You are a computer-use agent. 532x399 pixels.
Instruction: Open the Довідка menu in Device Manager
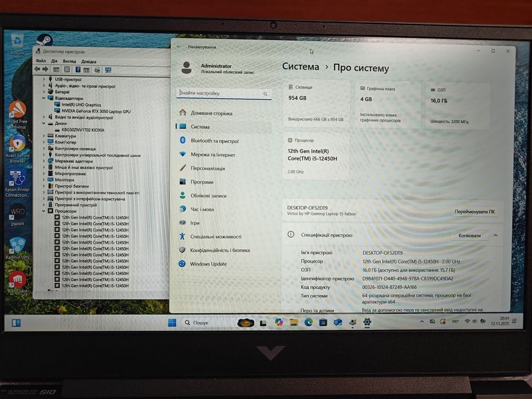click(x=88, y=62)
